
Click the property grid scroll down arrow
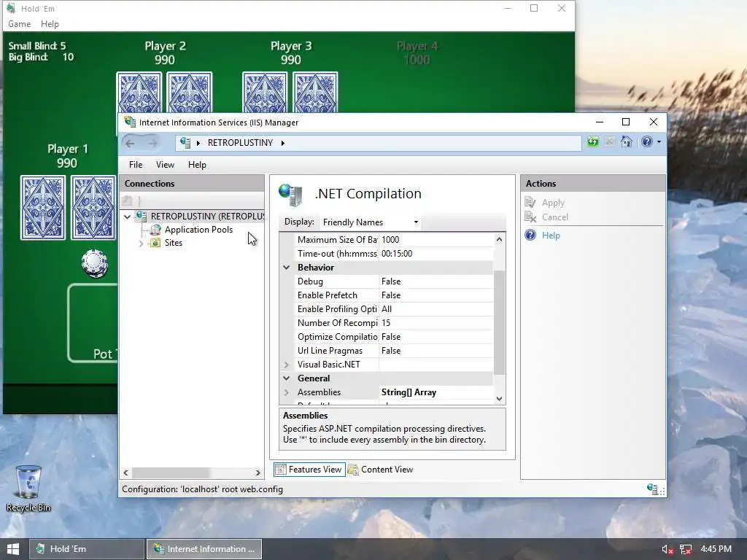pyautogui.click(x=499, y=399)
